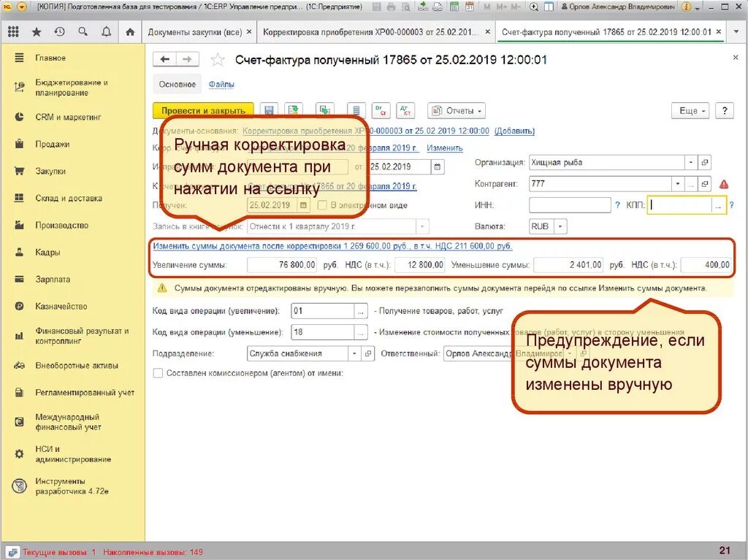748x560 pixels.
Task: Expand the Отчеты dropdown button
Action: tap(457, 111)
